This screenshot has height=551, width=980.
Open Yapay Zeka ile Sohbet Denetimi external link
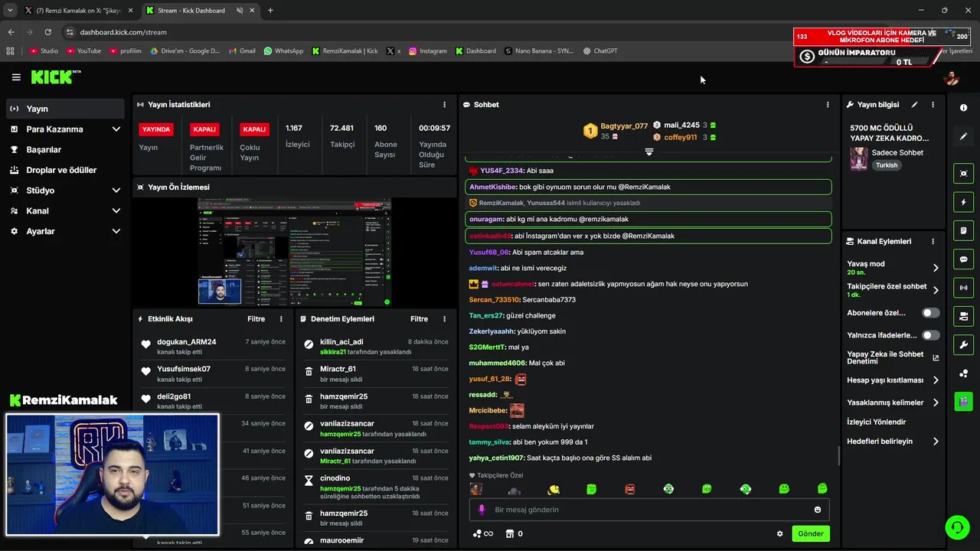coord(936,357)
